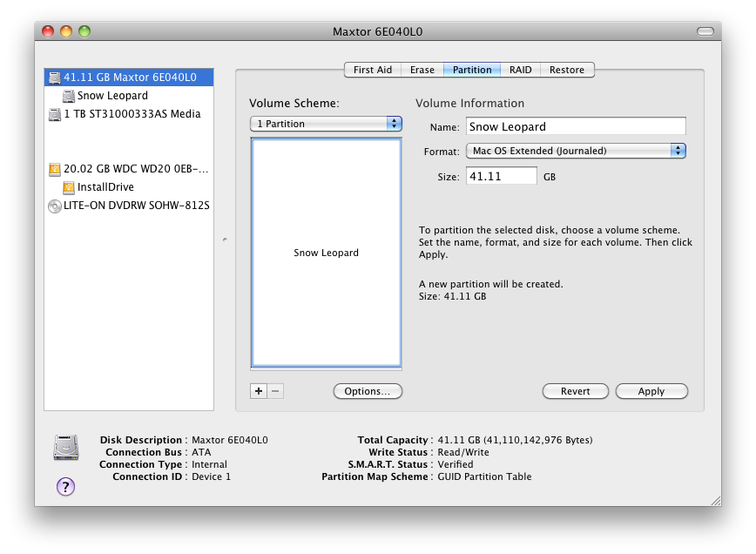Click the Connection Bus ATA value

(x=201, y=452)
